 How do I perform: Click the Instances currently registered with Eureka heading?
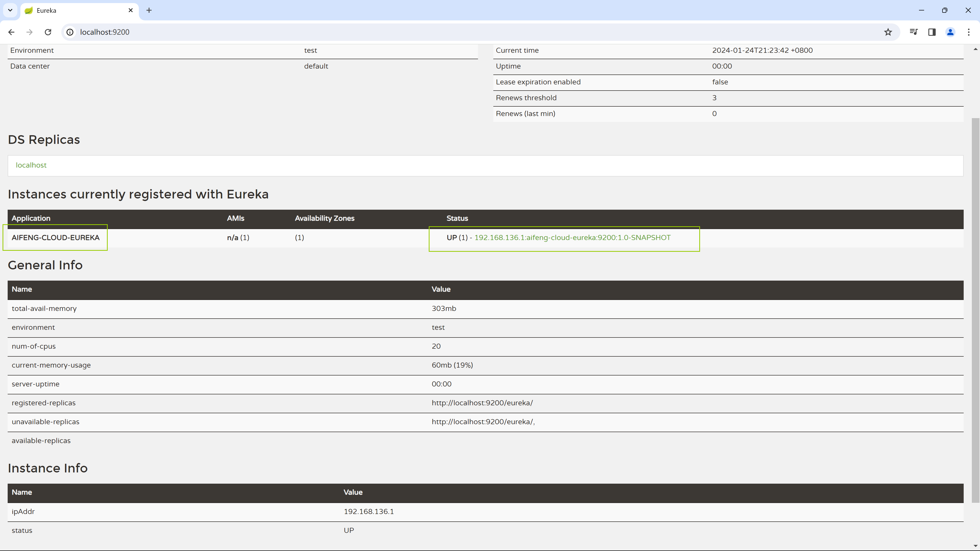click(x=138, y=194)
